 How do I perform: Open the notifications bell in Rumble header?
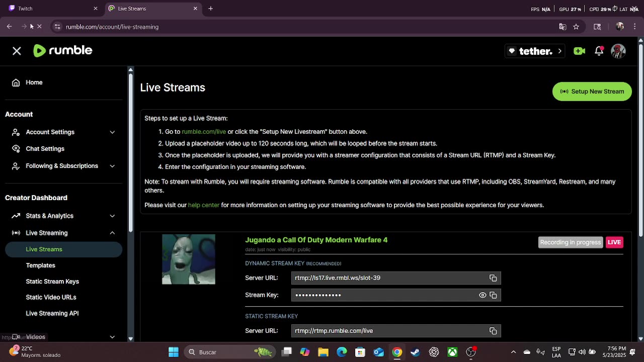click(x=599, y=51)
